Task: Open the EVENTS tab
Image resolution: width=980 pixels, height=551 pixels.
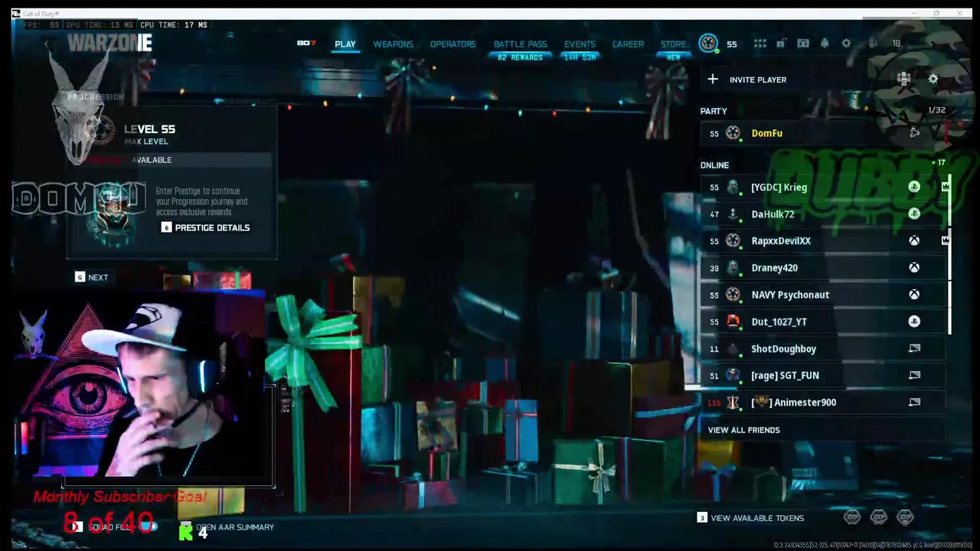Action: (x=580, y=44)
